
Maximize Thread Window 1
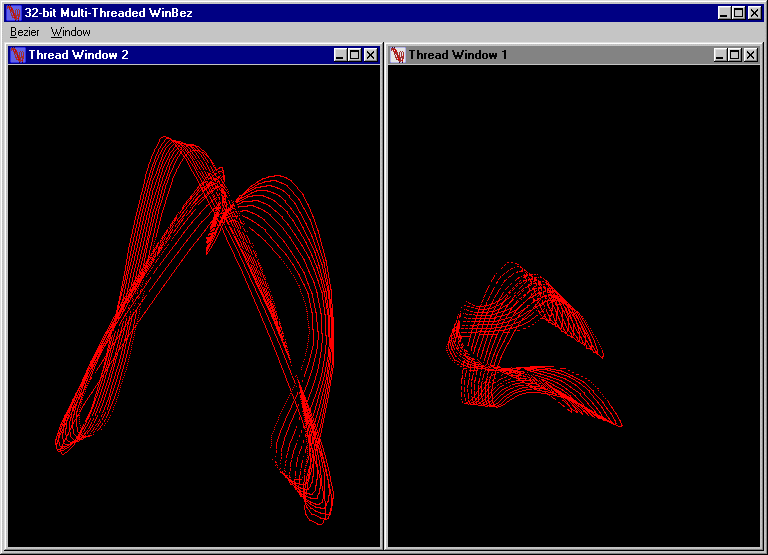point(735,55)
